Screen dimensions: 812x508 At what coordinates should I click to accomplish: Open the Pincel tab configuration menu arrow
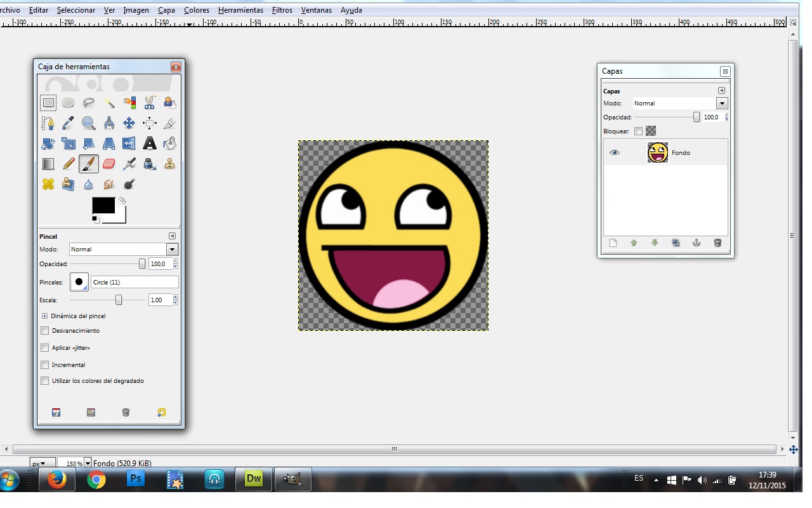tap(172, 236)
